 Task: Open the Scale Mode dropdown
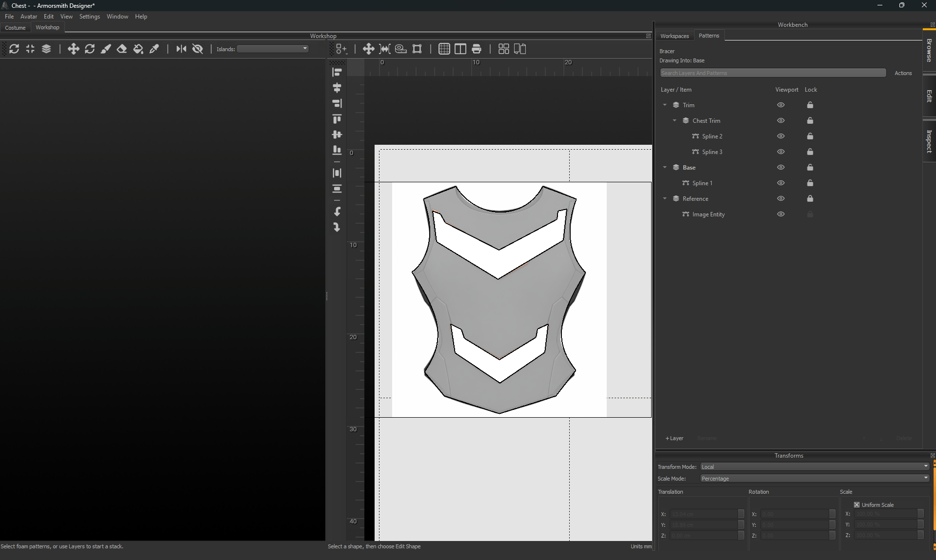click(x=815, y=479)
